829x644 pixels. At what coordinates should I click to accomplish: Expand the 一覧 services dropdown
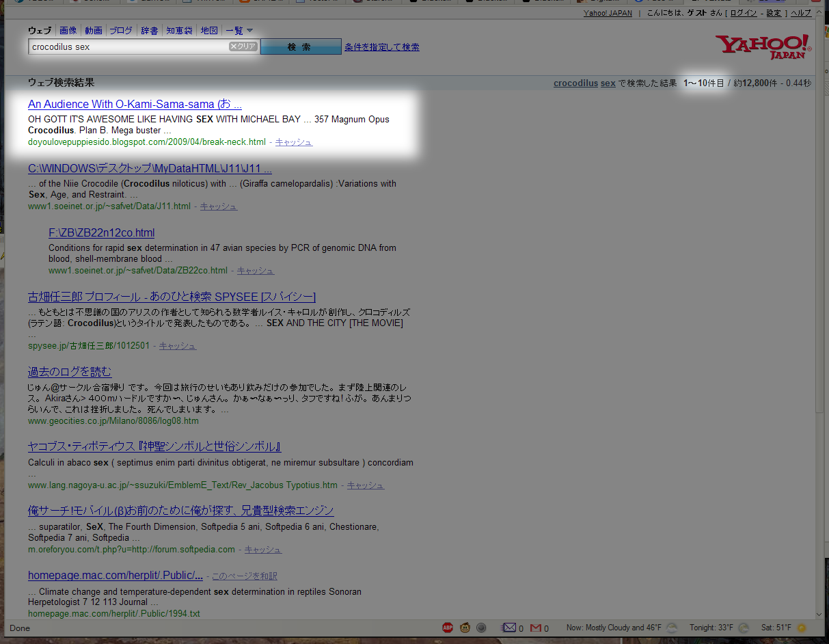239,30
